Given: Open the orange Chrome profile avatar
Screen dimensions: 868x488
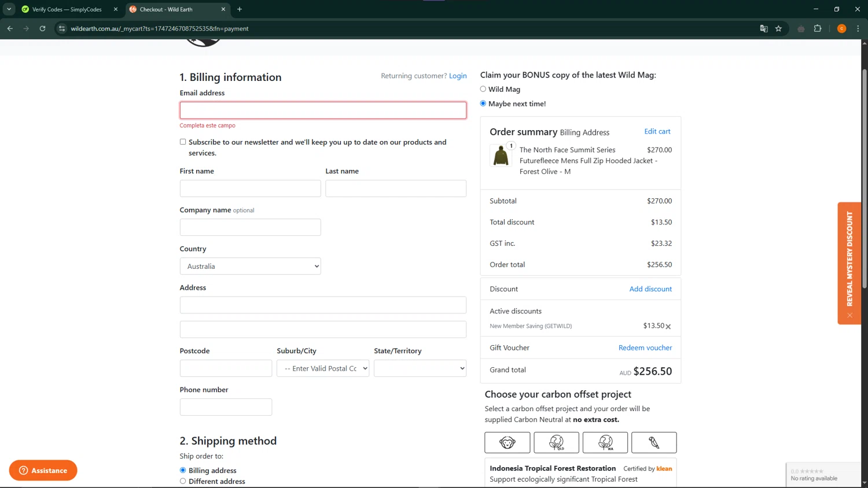Looking at the screenshot, I should tap(841, 28).
